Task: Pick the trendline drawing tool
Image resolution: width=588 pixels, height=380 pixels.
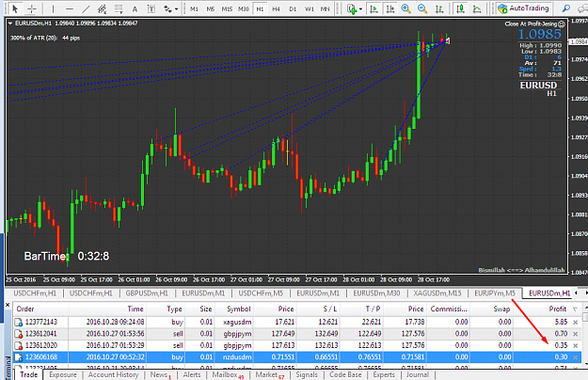Action: (86, 8)
